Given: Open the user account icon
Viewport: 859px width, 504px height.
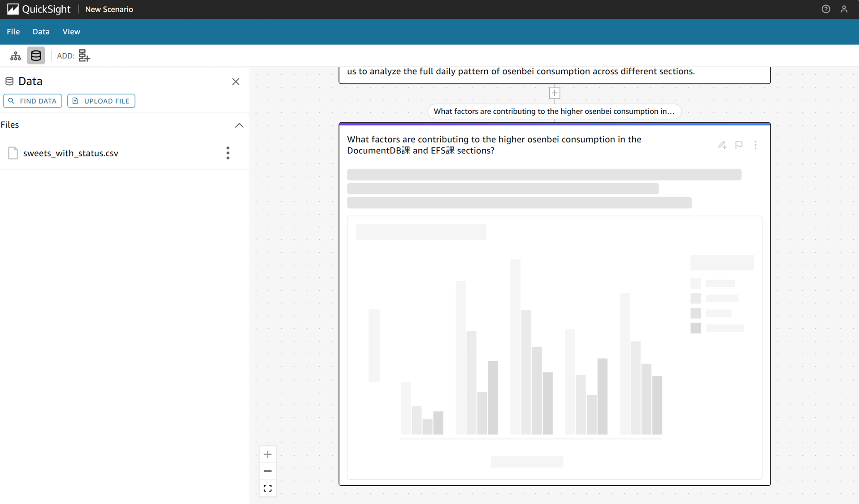Looking at the screenshot, I should (844, 9).
